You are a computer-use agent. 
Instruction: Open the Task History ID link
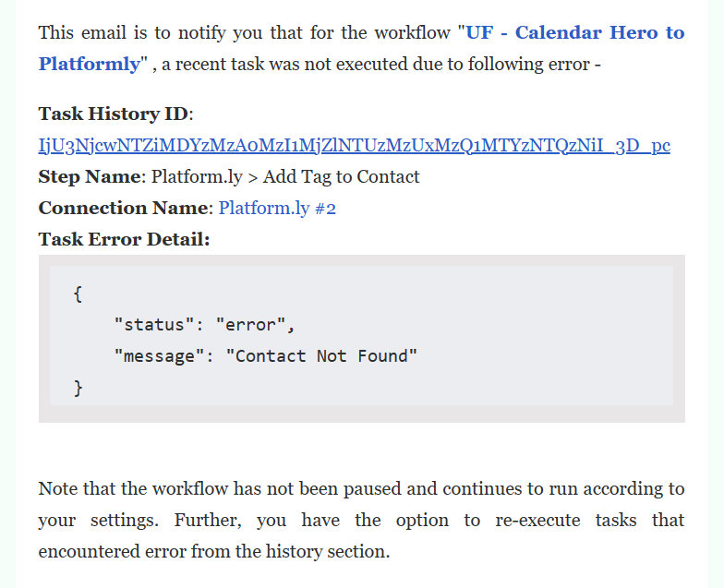tap(355, 146)
